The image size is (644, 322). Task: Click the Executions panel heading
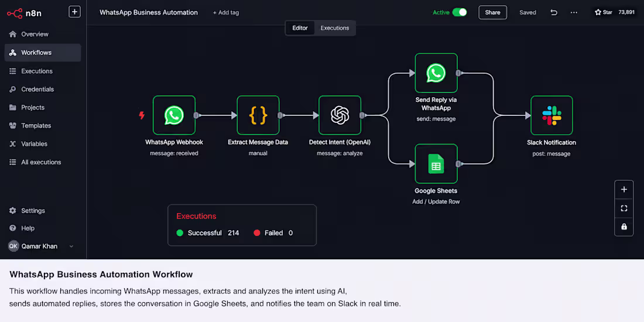pos(196,216)
